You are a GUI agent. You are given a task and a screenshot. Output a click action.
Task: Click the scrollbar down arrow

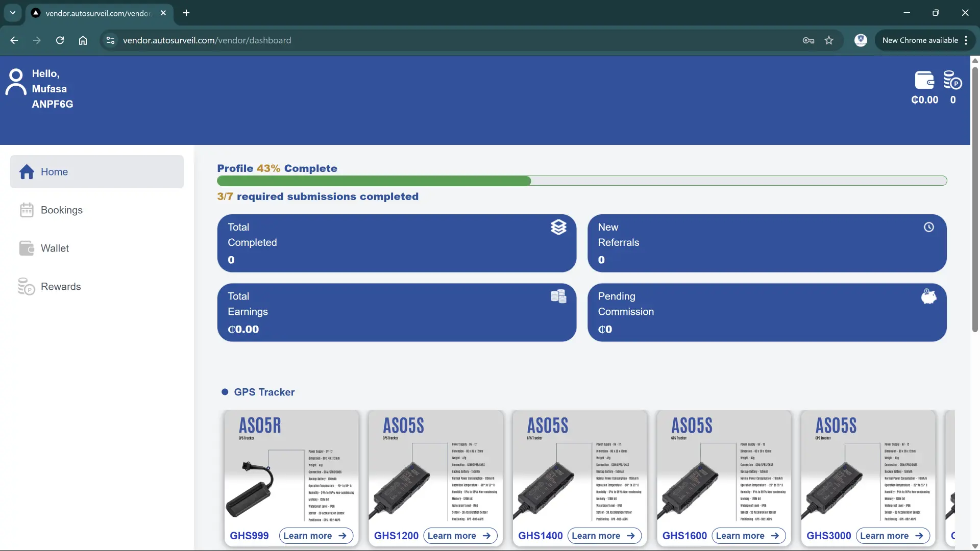(x=975, y=546)
